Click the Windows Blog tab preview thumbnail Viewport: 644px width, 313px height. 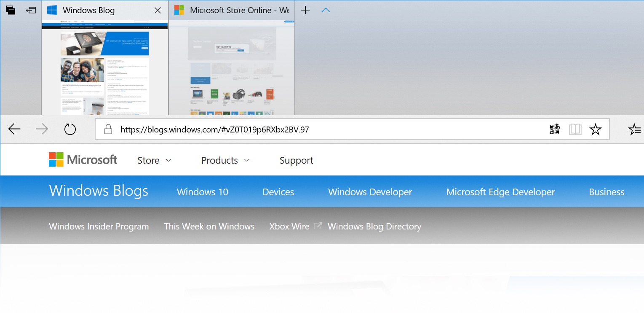tap(105, 68)
